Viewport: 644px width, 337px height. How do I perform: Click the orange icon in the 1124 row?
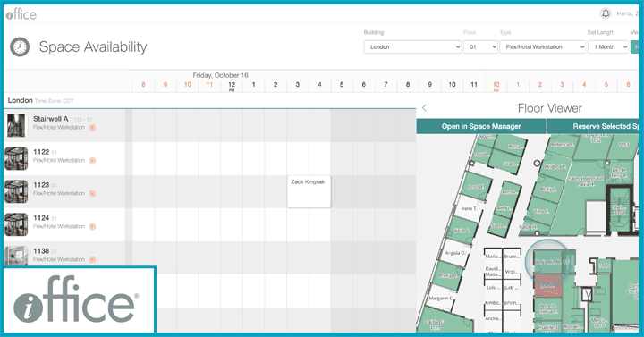tap(92, 226)
